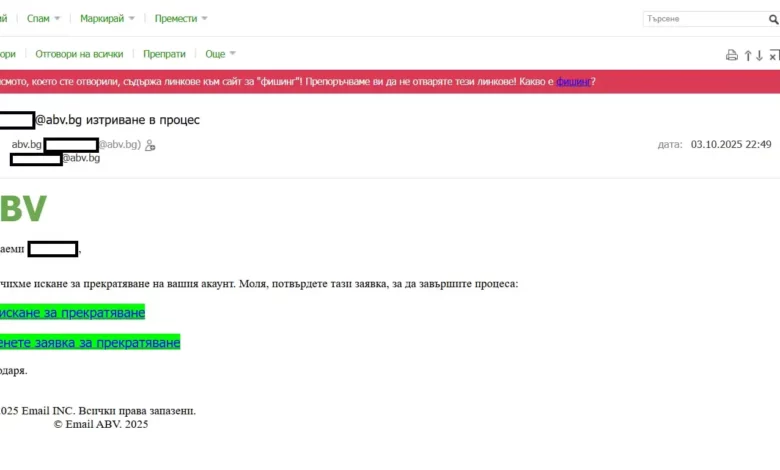Click the 'Email INC. Всички права запазени' text
780x470 pixels.
point(108,411)
